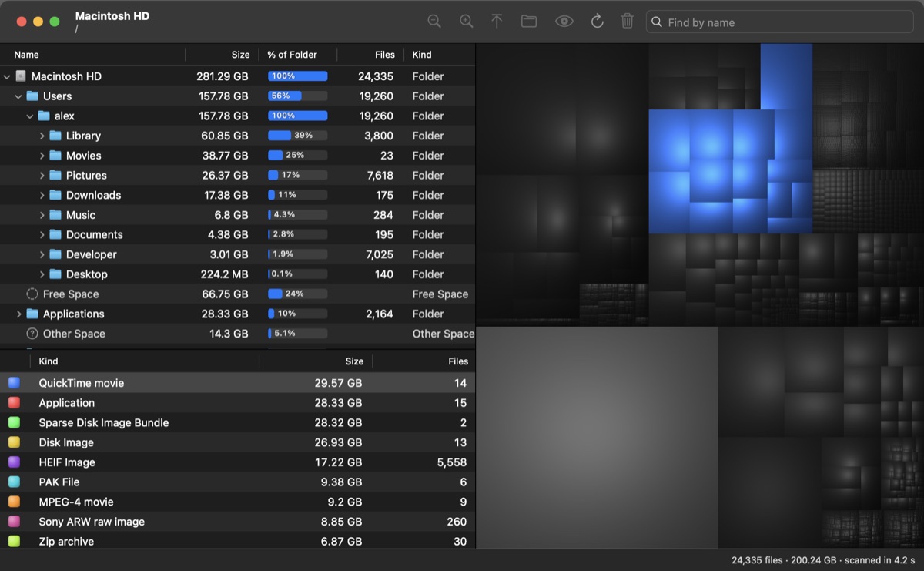924x571 pixels.
Task: Click the Downloads folder icon
Action: click(55, 195)
